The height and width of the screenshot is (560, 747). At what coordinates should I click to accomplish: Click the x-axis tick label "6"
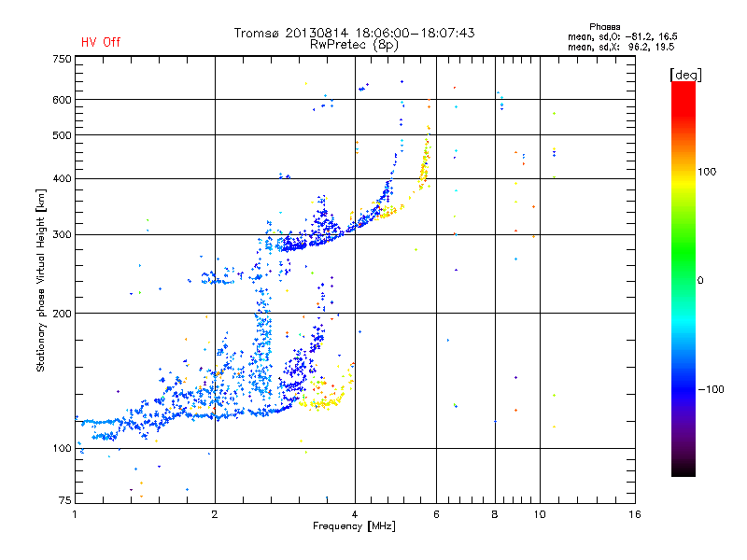tap(436, 514)
